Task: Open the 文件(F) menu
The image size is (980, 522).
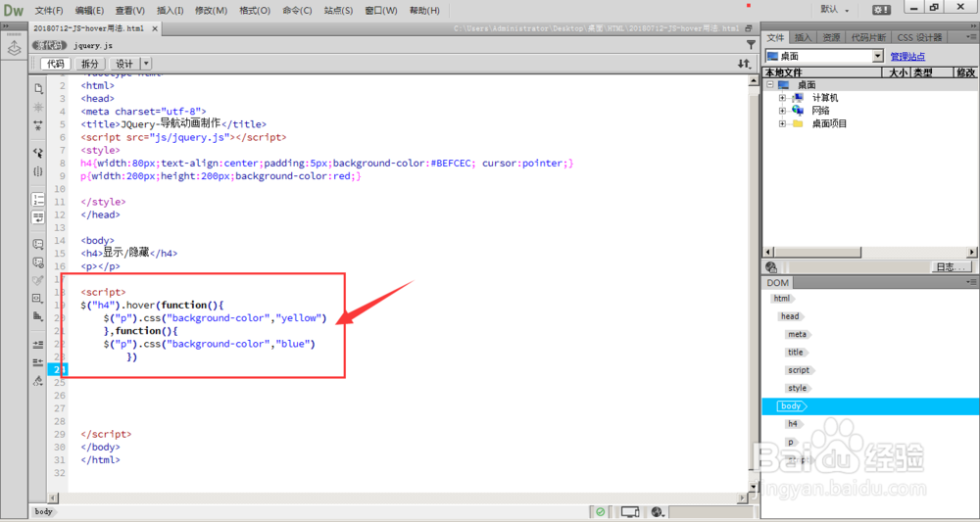Action: (49, 11)
